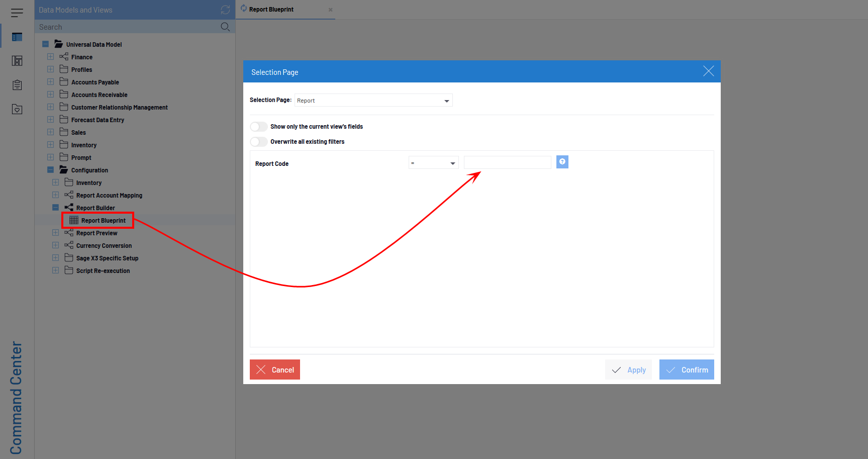Switch to the Report Blueprint tab
868x459 pixels.
click(271, 10)
